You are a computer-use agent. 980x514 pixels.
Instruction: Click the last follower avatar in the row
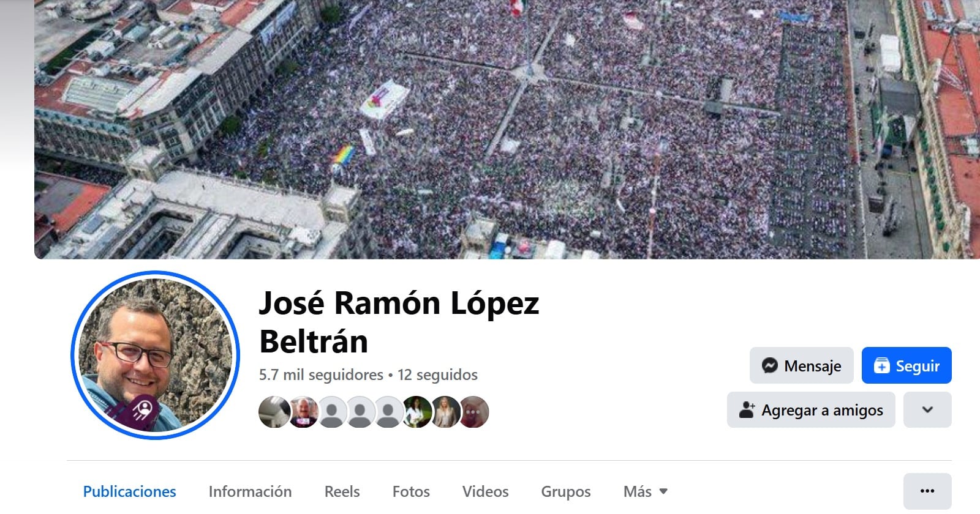click(474, 412)
